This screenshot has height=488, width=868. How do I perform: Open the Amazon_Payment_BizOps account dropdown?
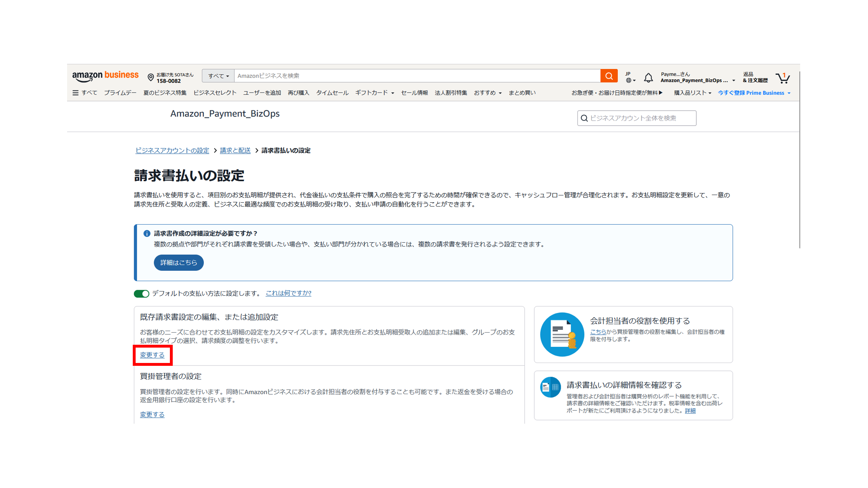click(697, 78)
